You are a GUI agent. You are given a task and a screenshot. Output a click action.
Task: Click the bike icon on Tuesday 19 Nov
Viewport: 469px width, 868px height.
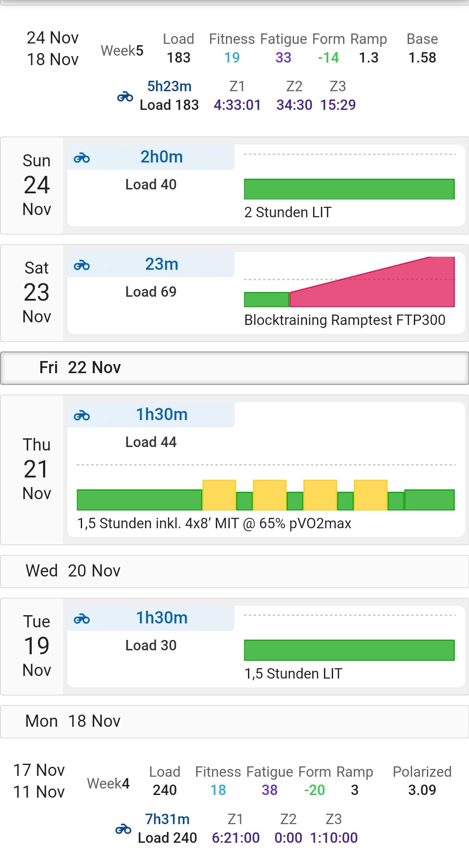[x=82, y=619]
